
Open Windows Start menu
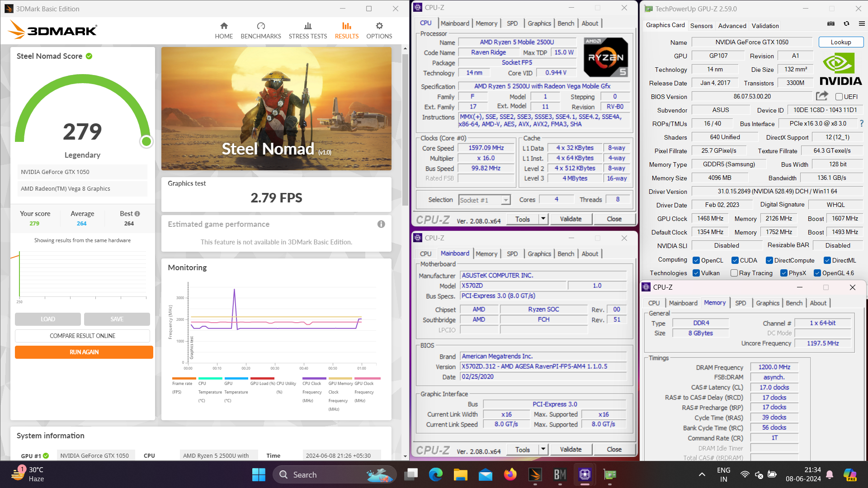coord(259,474)
